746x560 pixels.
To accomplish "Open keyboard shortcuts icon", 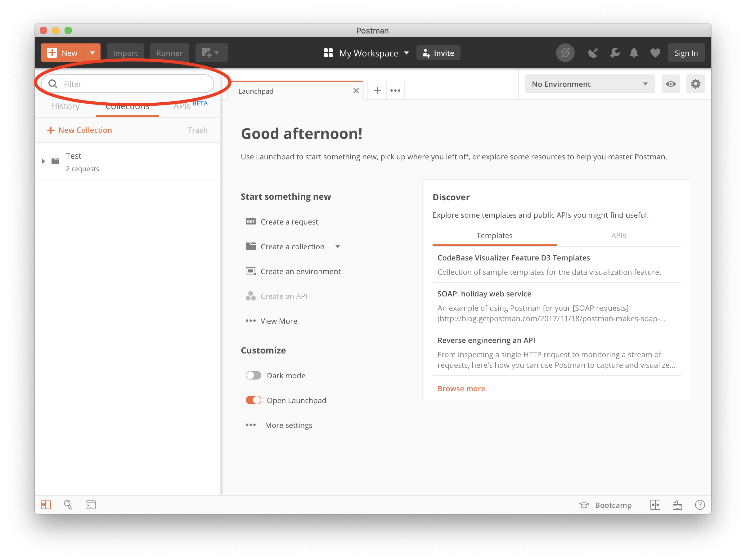I will [x=677, y=505].
